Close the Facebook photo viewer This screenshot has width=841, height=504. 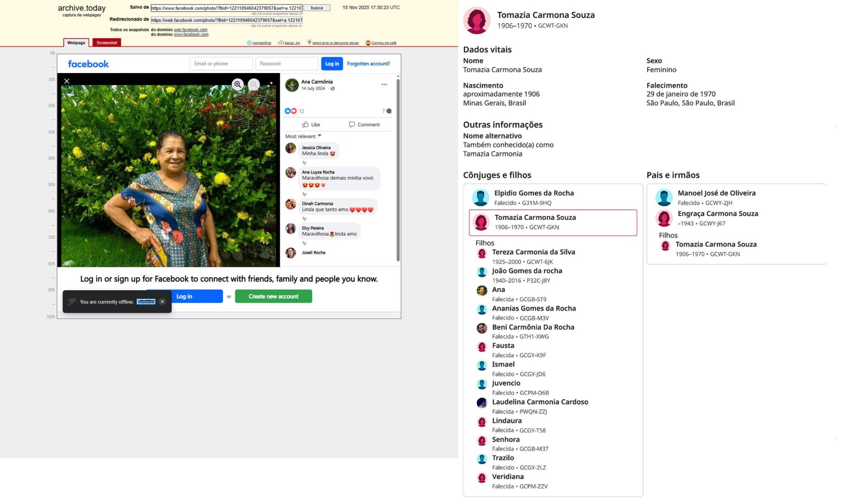(67, 81)
